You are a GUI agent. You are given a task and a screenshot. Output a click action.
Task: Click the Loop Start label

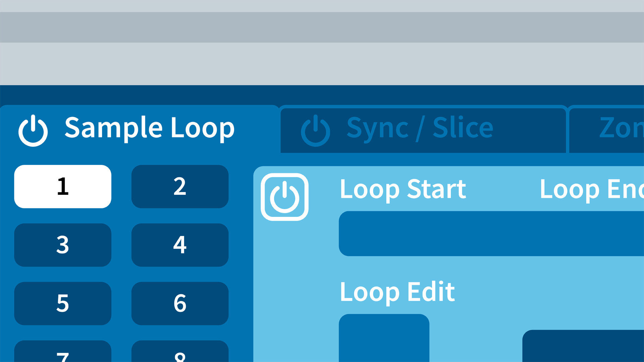click(402, 189)
